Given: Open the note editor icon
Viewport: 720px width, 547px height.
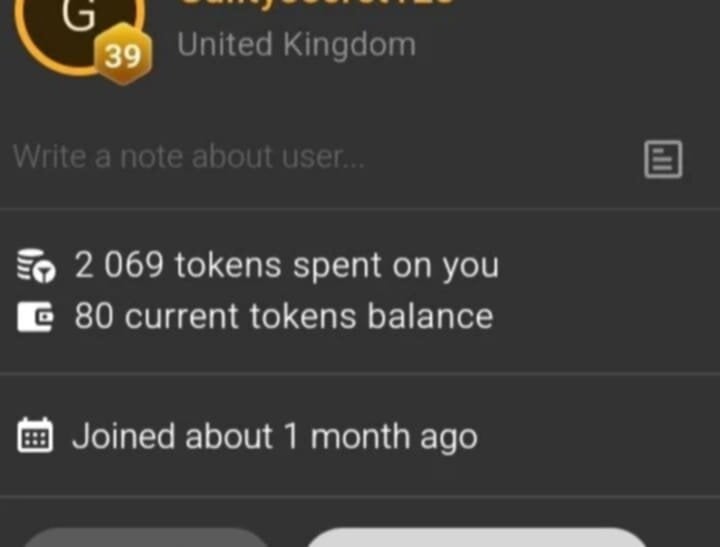Looking at the screenshot, I should tap(663, 159).
